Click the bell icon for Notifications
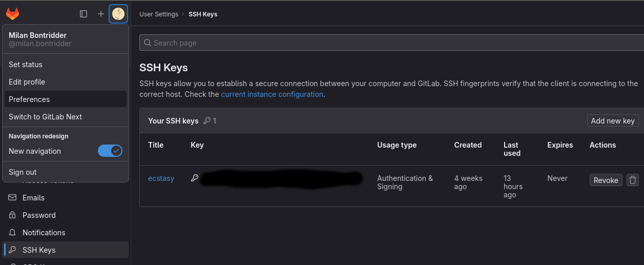 (x=12, y=233)
